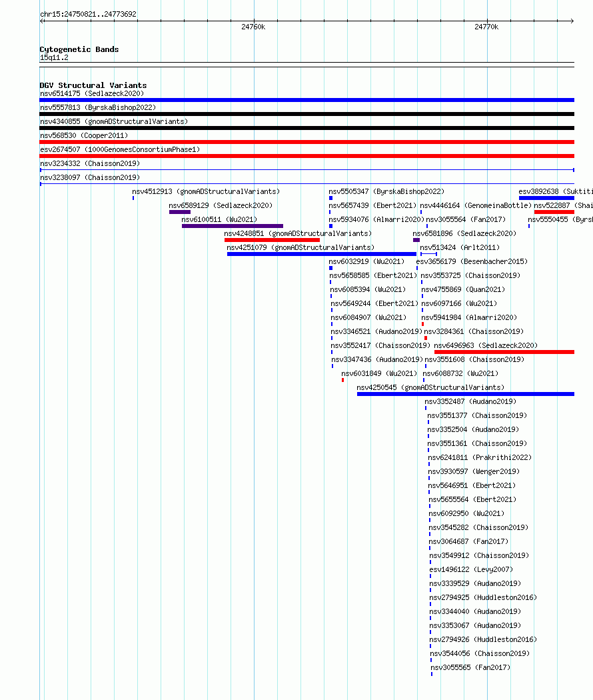Click the chr15:24750821..24773692 coordinates text
This screenshot has height=700, width=593.
(88, 14)
